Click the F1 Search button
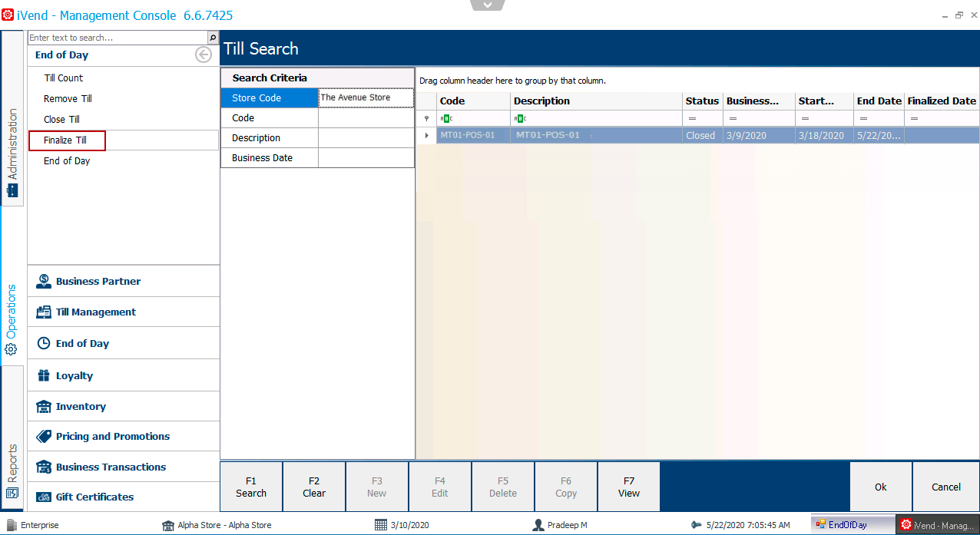The height and width of the screenshot is (535, 980). coord(251,487)
